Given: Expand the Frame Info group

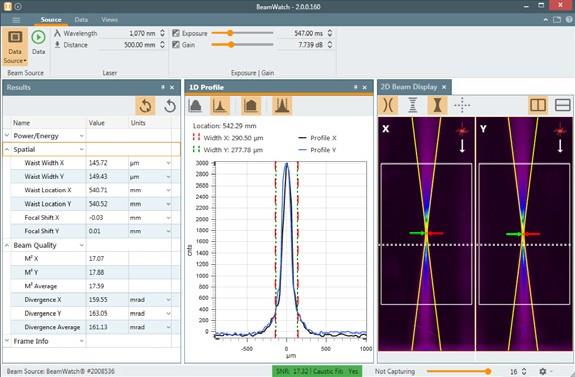Looking at the screenshot, I should coord(7,341).
